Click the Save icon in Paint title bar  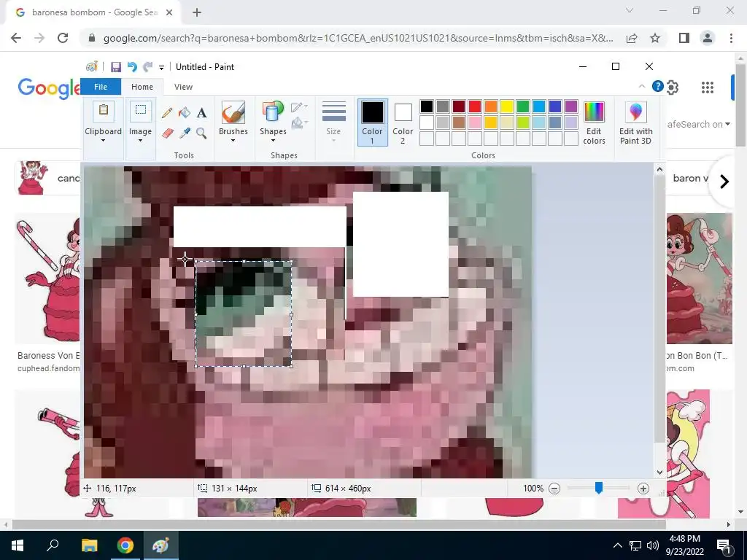[x=116, y=67]
